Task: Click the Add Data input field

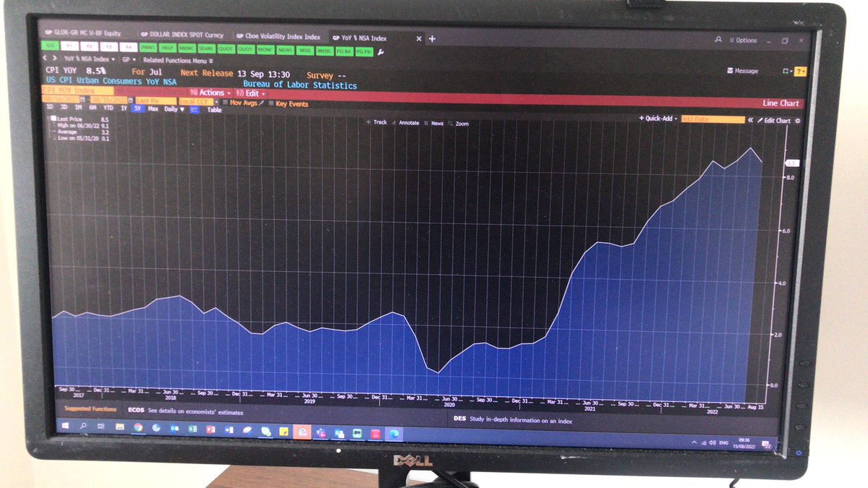Action: click(712, 119)
